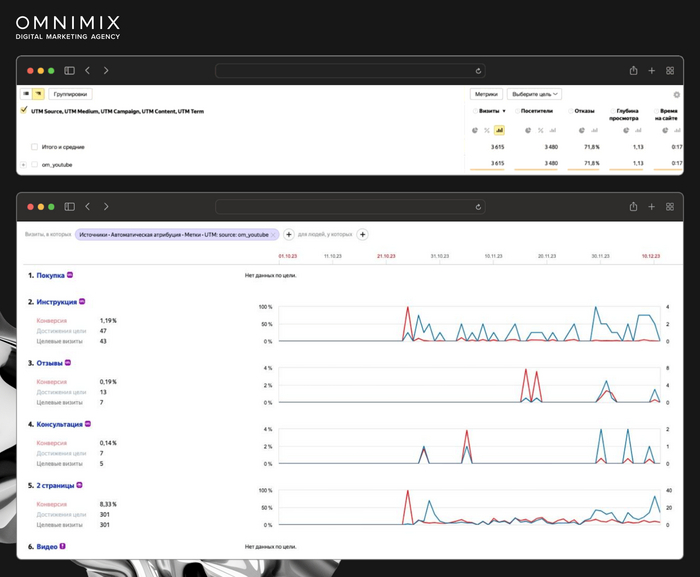Click the sidebar icon in the top browser window

[x=69, y=71]
